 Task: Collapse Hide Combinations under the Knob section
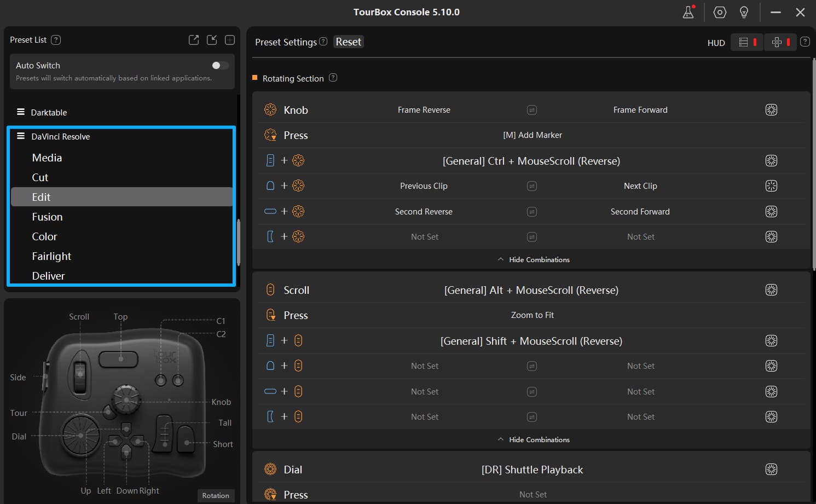coord(533,259)
